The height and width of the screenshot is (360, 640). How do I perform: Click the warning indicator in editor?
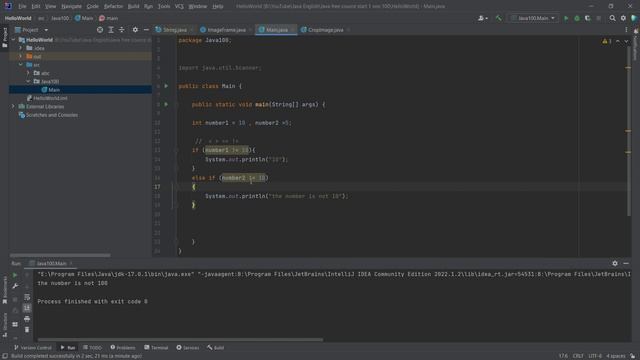coord(607,41)
